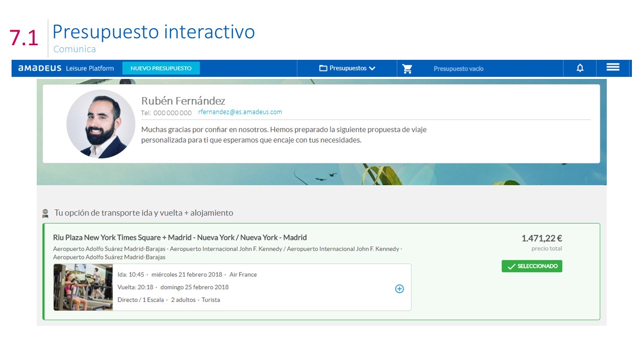Image resolution: width=644 pixels, height=362 pixels.
Task: Click the folder icon beside Presupuestos
Action: 323,68
